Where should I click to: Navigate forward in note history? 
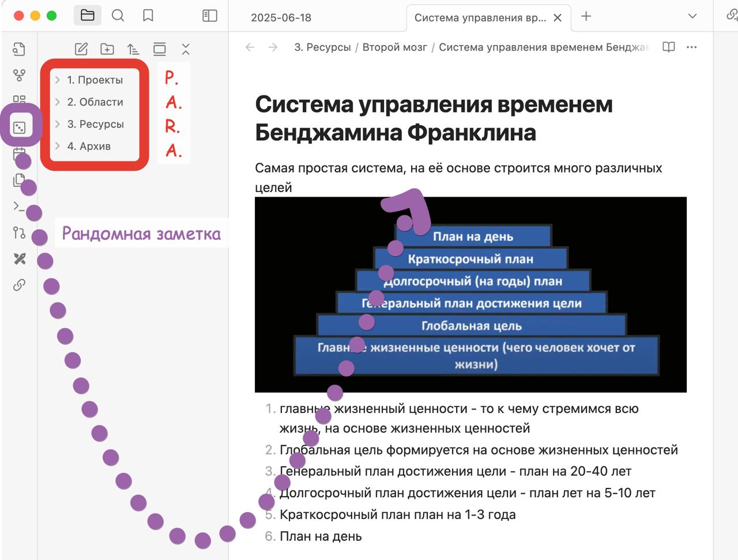273,47
